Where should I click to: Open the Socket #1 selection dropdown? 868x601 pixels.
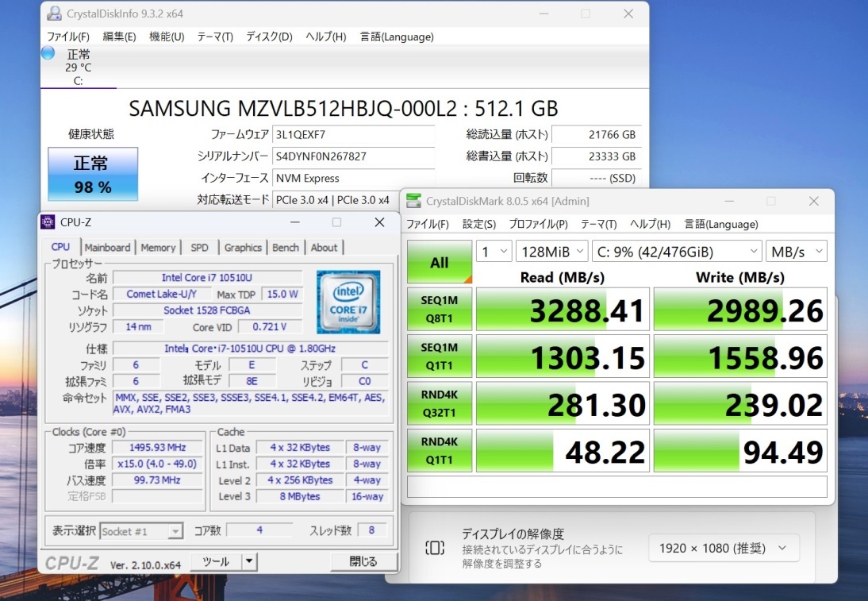click(x=141, y=531)
